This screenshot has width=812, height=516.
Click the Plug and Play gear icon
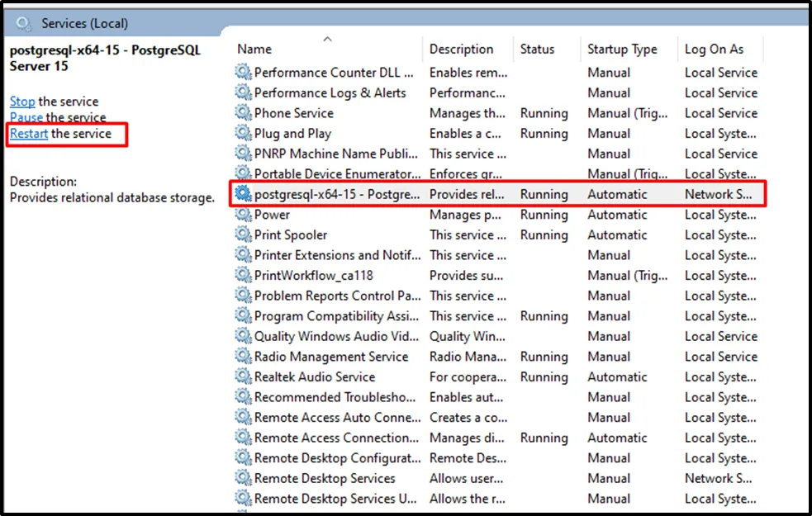(x=243, y=134)
